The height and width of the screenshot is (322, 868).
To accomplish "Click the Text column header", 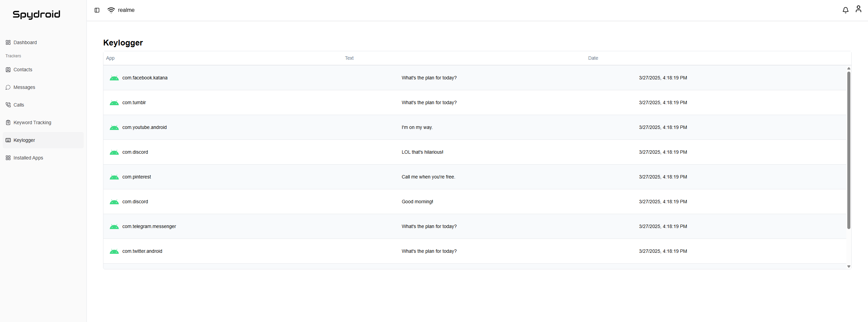I will pos(349,58).
